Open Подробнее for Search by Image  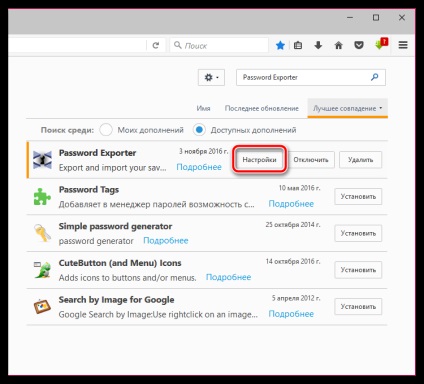coord(291,314)
